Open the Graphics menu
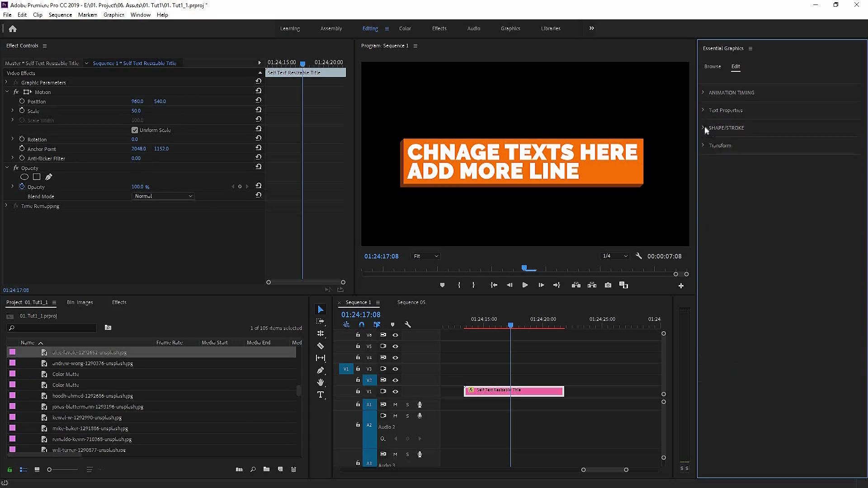The height and width of the screenshot is (488, 868). [113, 15]
